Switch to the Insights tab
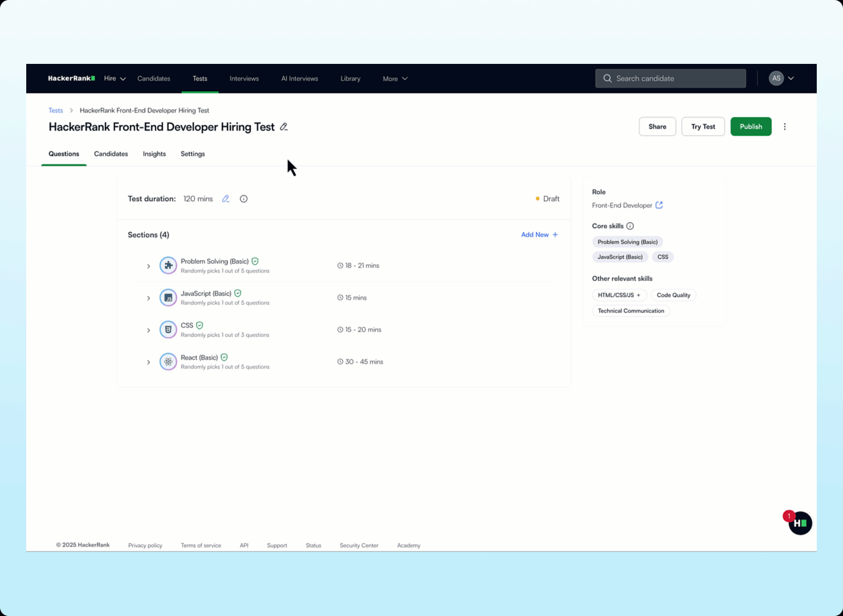This screenshot has width=843, height=616. click(x=154, y=154)
